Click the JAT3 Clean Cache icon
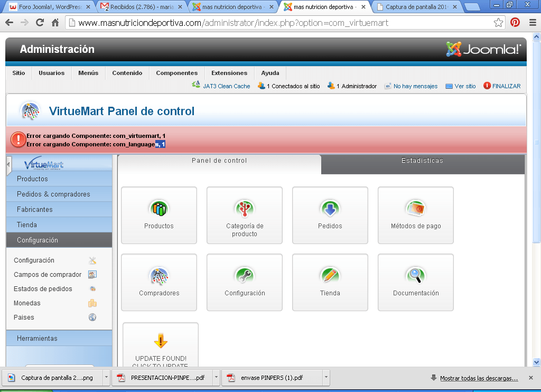Image resolution: width=541 pixels, height=392 pixels. 196,85
